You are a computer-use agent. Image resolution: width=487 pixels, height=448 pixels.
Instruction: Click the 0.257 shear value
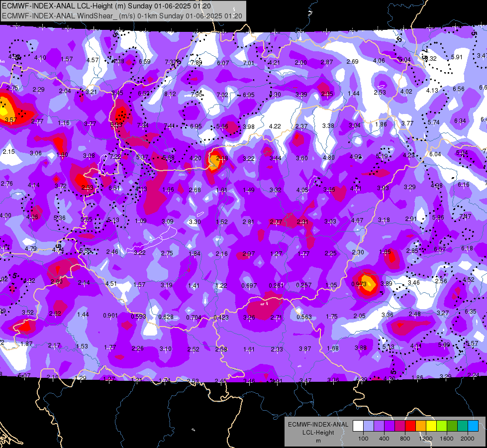pos(304,285)
